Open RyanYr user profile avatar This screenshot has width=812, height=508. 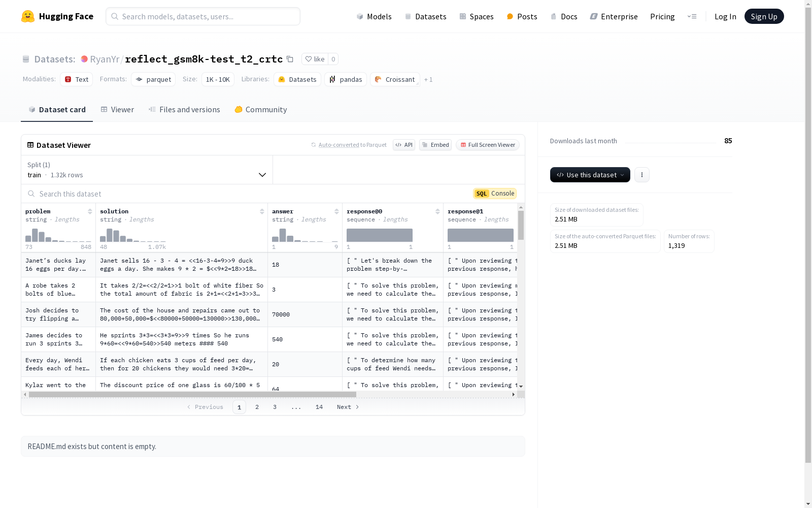coord(84,59)
